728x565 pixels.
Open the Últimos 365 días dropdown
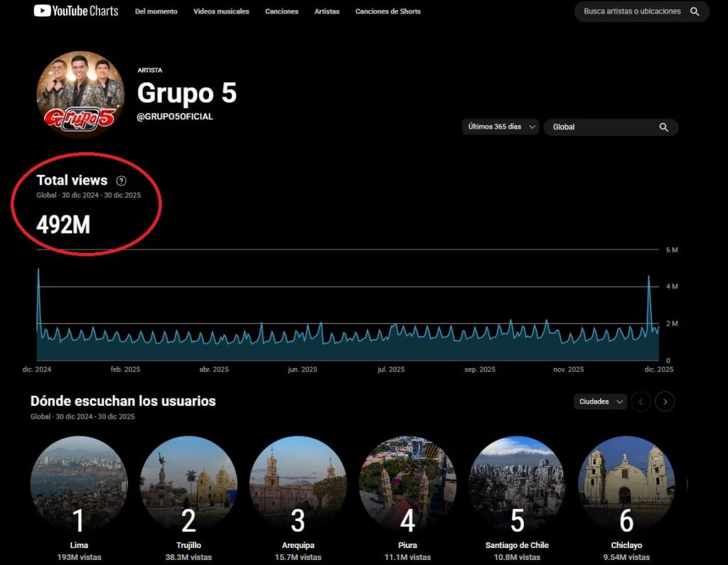click(500, 127)
